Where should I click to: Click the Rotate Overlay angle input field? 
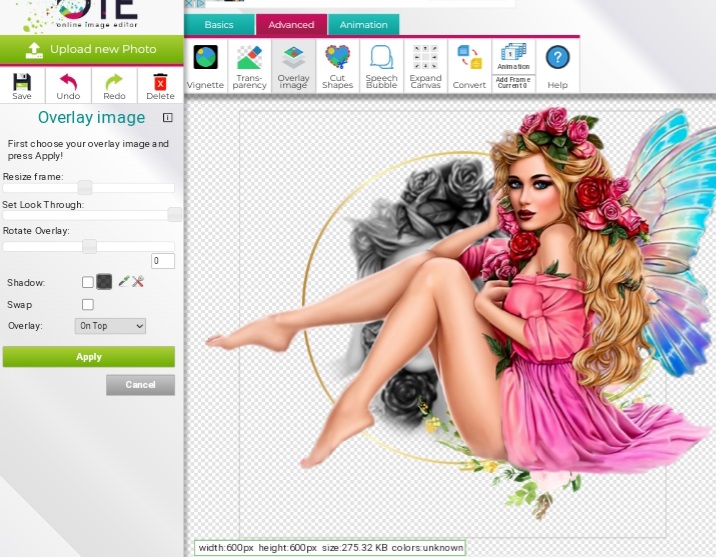click(162, 261)
